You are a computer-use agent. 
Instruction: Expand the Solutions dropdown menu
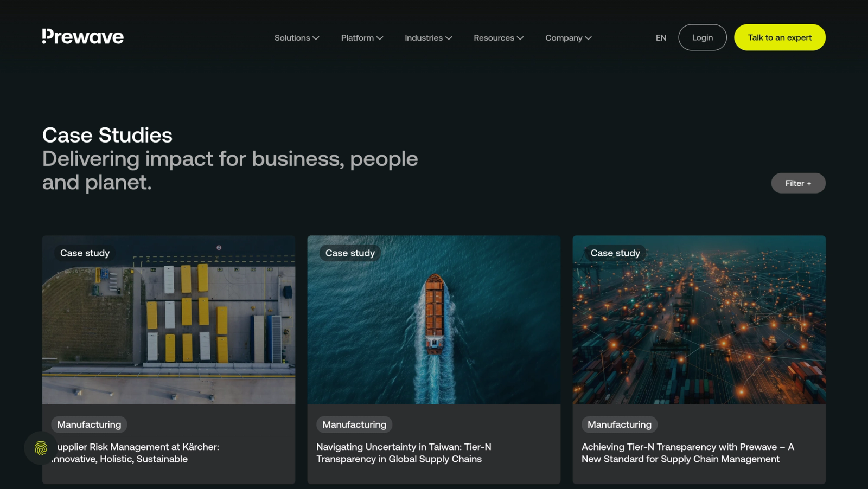[x=297, y=38]
